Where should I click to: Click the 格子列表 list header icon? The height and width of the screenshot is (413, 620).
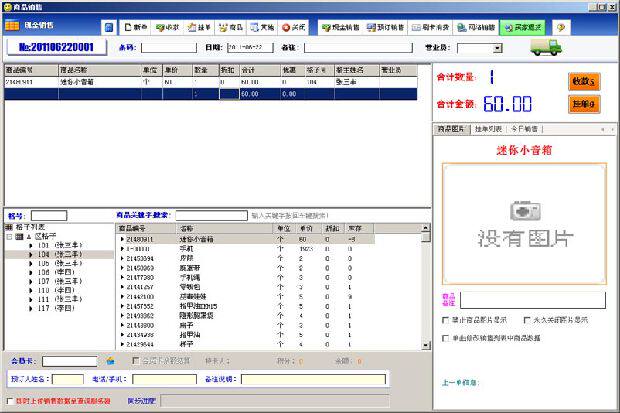click(x=9, y=227)
